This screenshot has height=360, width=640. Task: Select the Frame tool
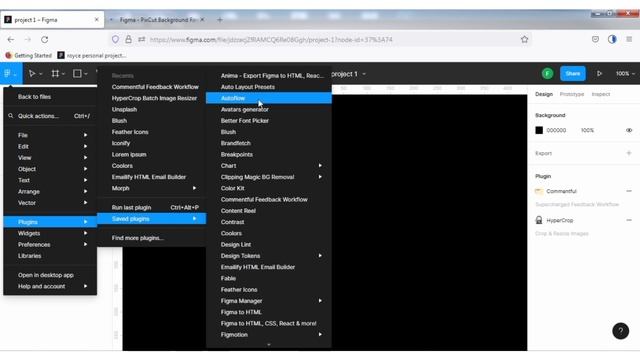pyautogui.click(x=55, y=73)
